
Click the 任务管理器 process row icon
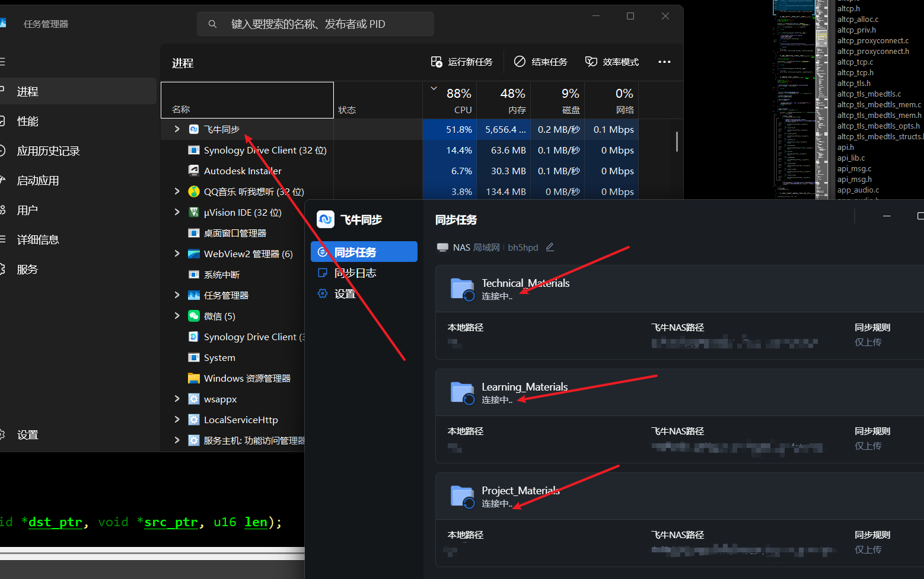coord(194,295)
